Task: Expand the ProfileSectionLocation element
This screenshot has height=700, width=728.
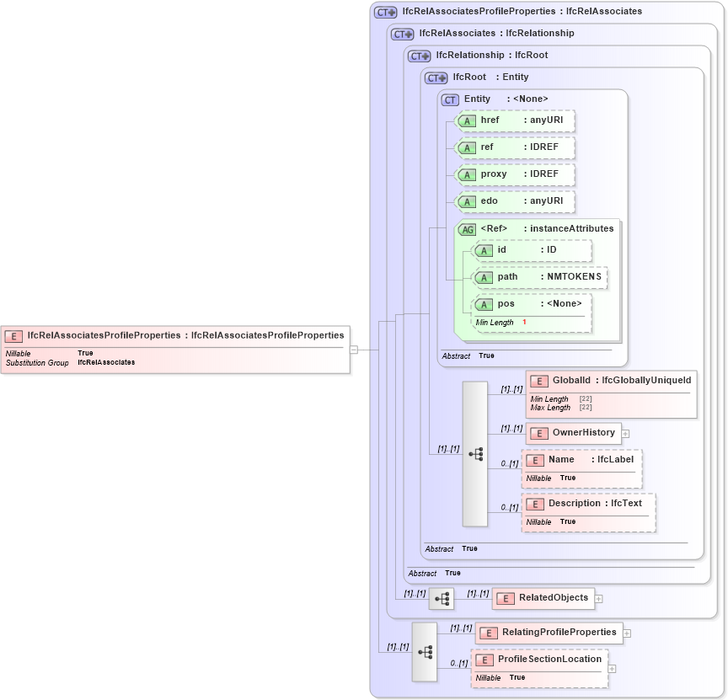Action: tap(612, 667)
